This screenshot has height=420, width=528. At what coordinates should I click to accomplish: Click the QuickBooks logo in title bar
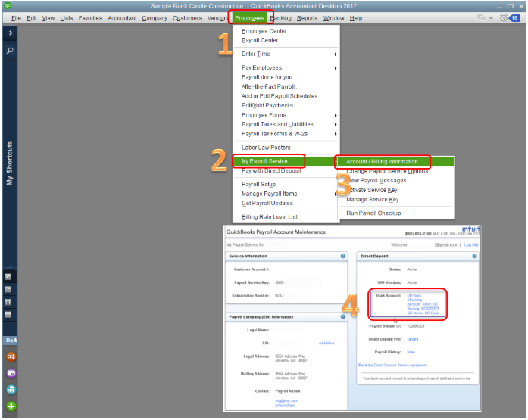click(x=7, y=5)
